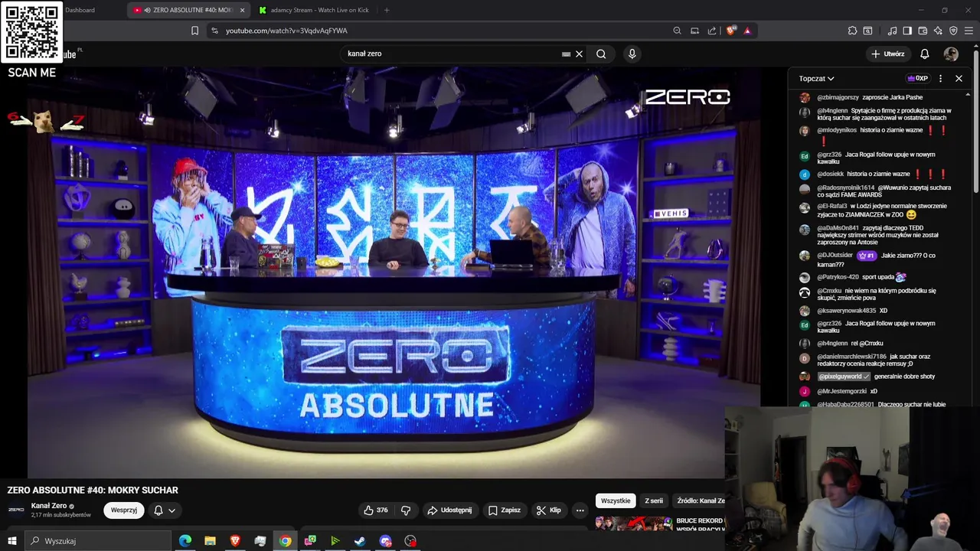Viewport: 980px width, 551px height.
Task: Open Brave Rewards triangle icon
Action: click(747, 31)
